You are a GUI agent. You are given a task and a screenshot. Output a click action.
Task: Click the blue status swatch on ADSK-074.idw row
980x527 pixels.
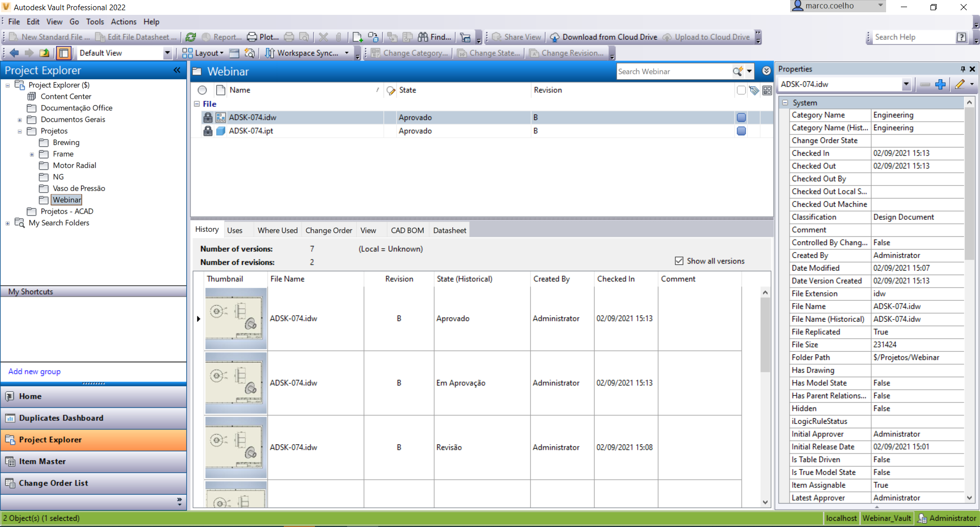[x=741, y=117]
